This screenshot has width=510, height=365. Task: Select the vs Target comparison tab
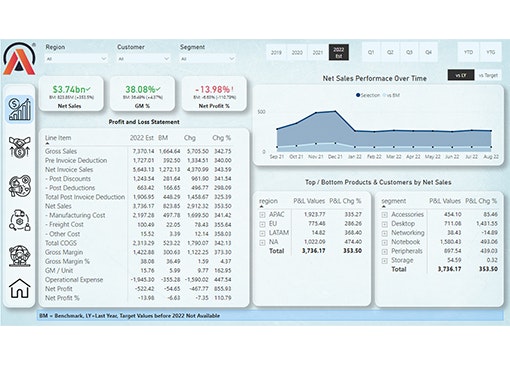click(488, 75)
